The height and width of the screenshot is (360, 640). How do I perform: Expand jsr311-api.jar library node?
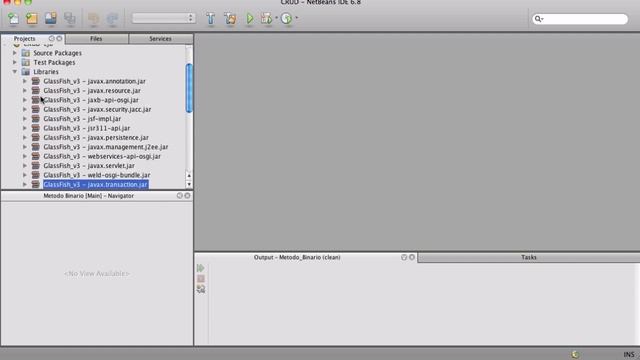tap(24, 128)
